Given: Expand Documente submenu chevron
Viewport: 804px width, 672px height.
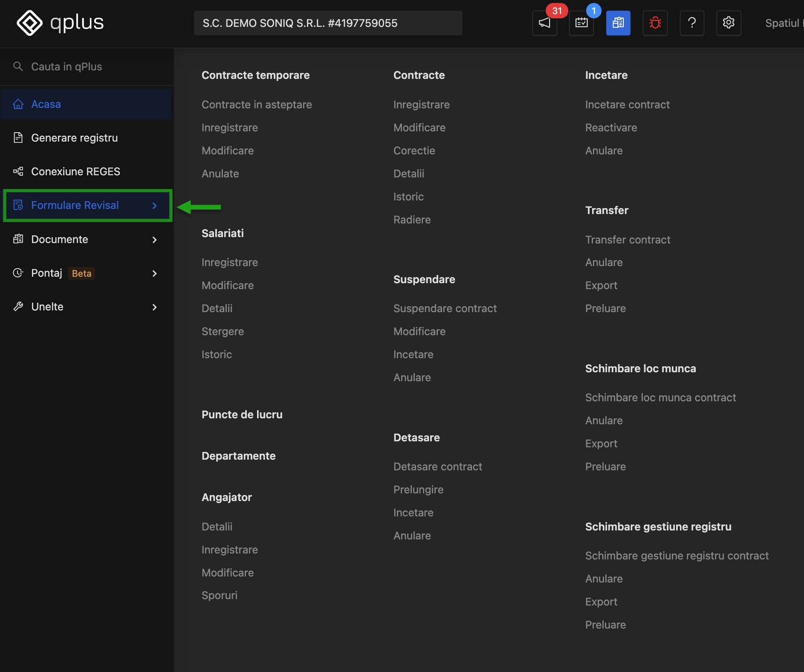Looking at the screenshot, I should (155, 240).
